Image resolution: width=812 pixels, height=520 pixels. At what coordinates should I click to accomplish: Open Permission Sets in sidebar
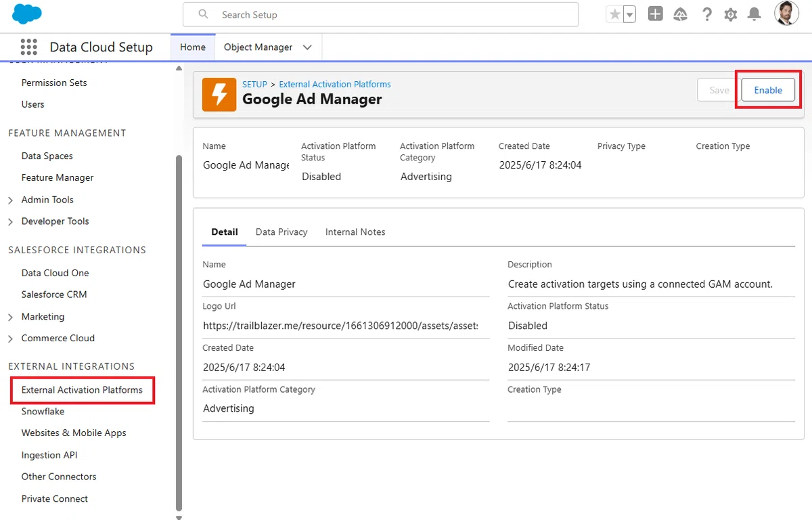[x=54, y=83]
